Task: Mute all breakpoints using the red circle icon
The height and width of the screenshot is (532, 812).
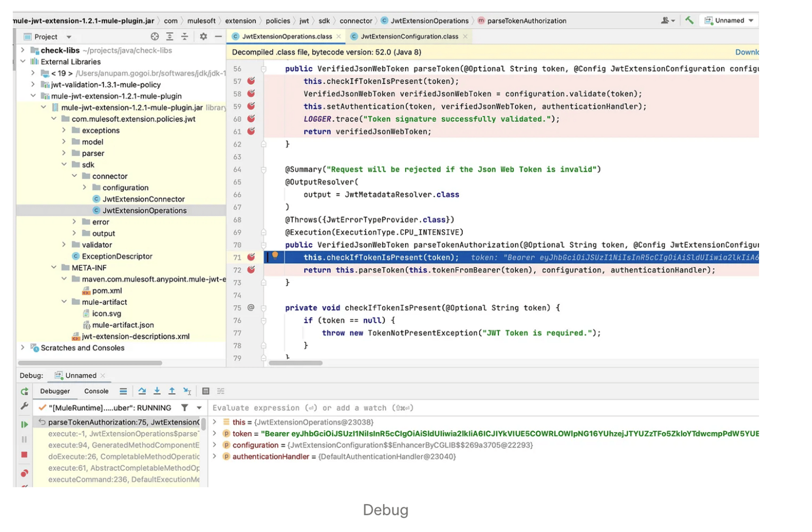Action: (24, 473)
